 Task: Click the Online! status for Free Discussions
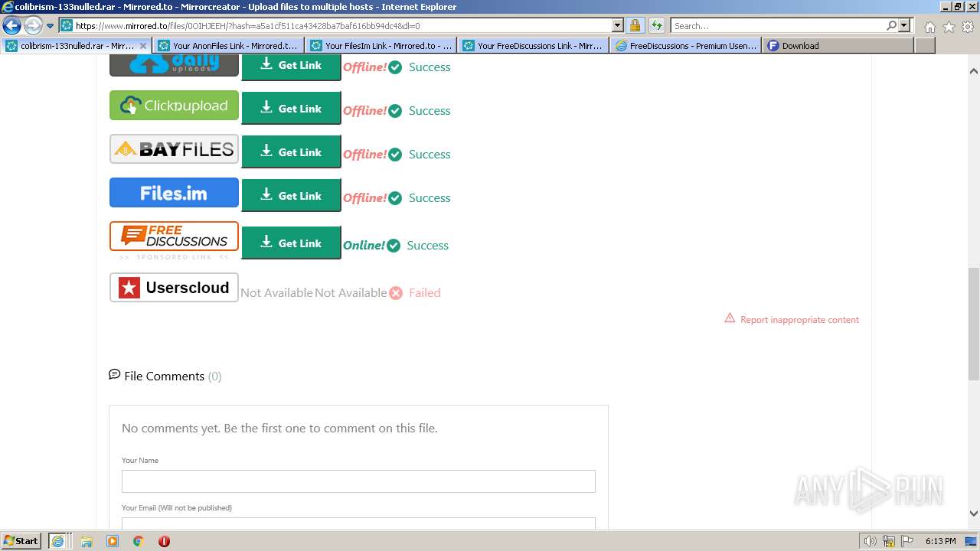pyautogui.click(x=364, y=245)
